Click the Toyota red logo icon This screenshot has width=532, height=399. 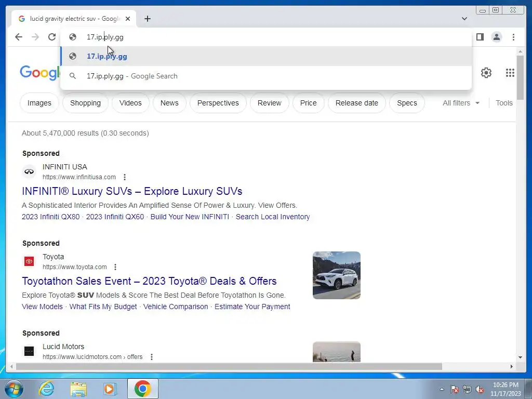tap(29, 261)
